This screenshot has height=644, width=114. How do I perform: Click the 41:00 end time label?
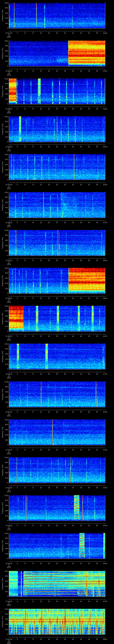click(105, 374)
